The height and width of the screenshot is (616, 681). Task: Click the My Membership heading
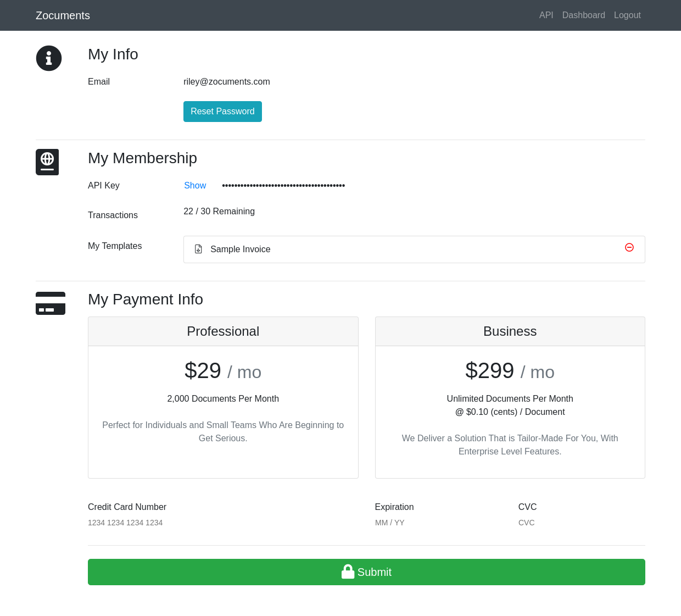point(142,158)
